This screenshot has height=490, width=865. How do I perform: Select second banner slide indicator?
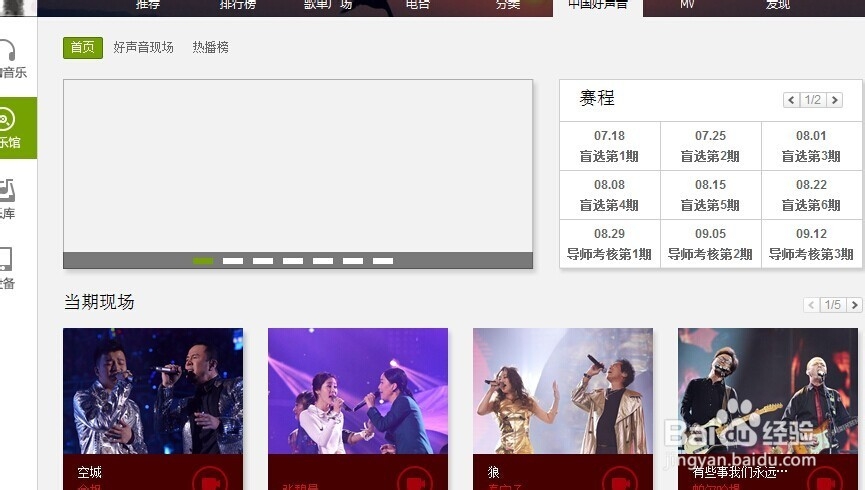pyautogui.click(x=233, y=261)
